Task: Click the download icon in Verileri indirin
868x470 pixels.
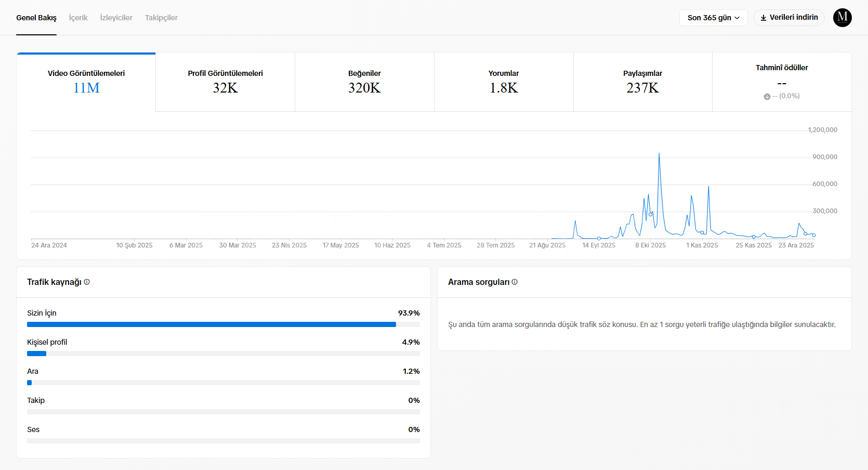Action: point(764,18)
